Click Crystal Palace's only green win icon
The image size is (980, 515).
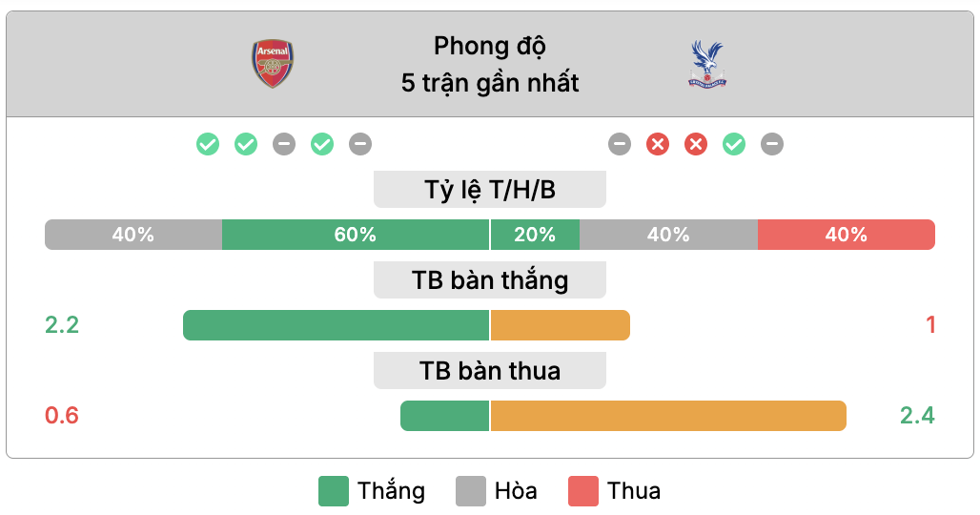pyautogui.click(x=734, y=144)
